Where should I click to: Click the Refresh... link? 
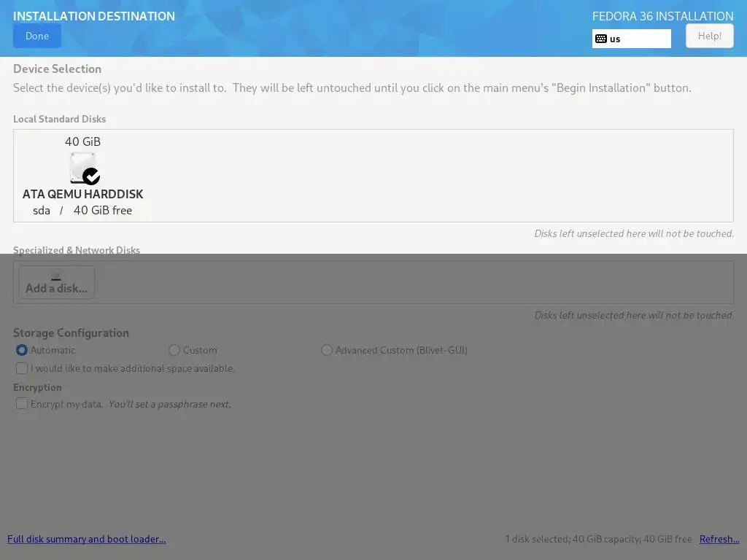(719, 539)
